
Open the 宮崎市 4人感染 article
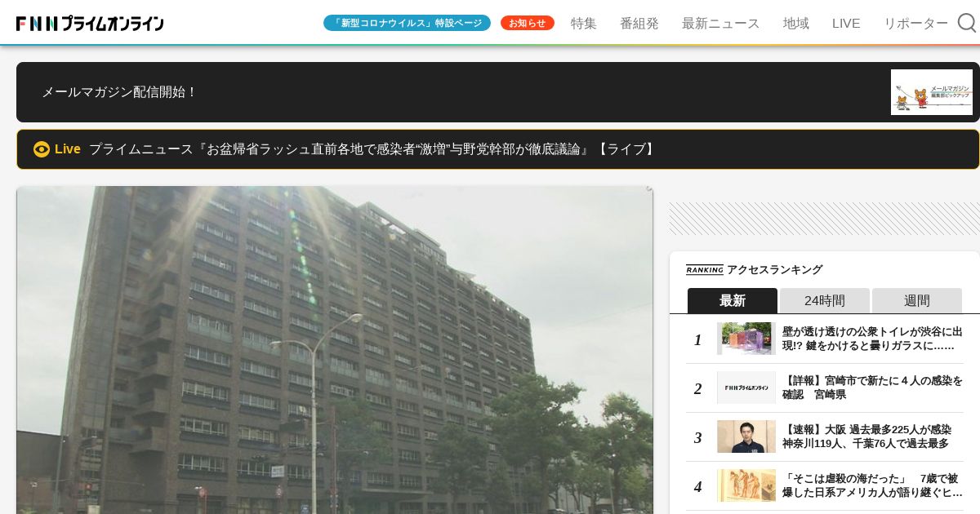(872, 388)
